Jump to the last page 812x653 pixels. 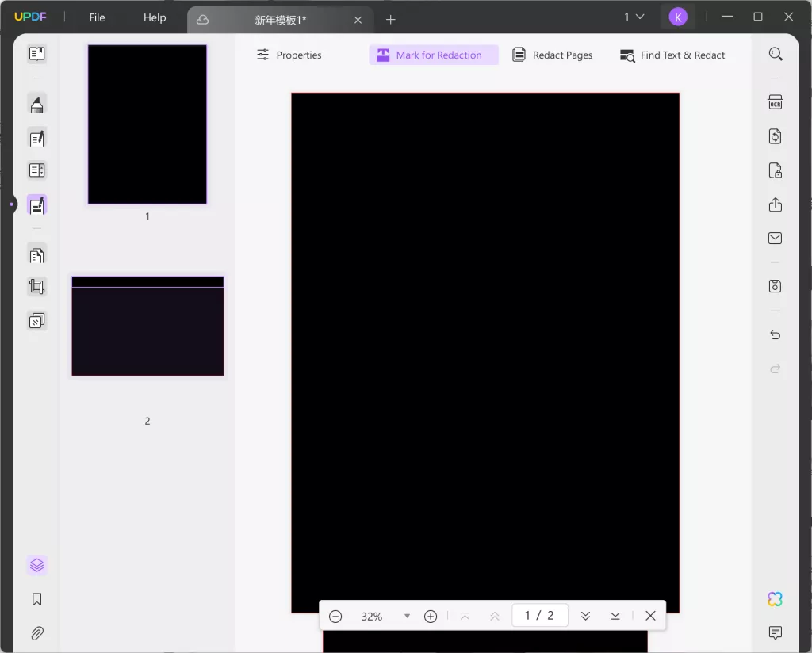615,616
